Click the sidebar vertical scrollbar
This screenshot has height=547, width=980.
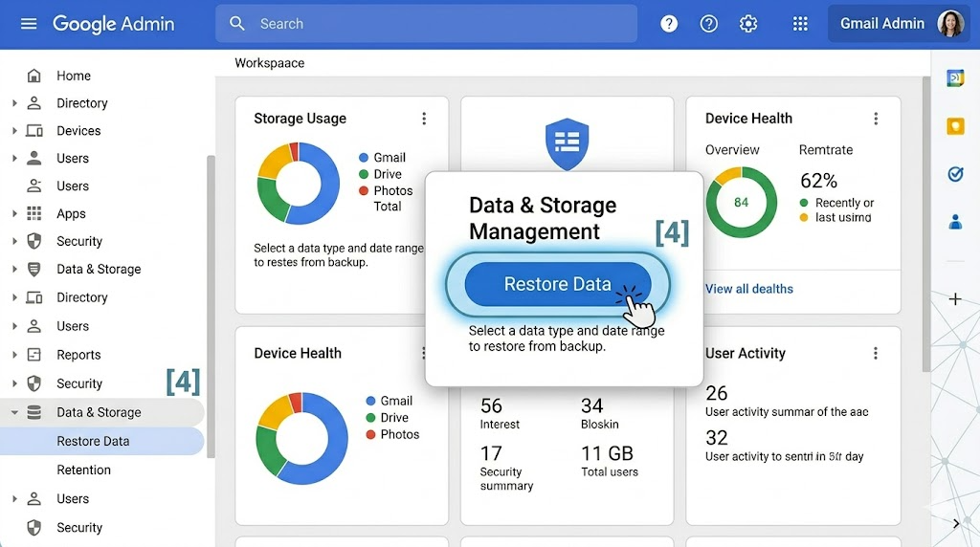pyautogui.click(x=211, y=306)
